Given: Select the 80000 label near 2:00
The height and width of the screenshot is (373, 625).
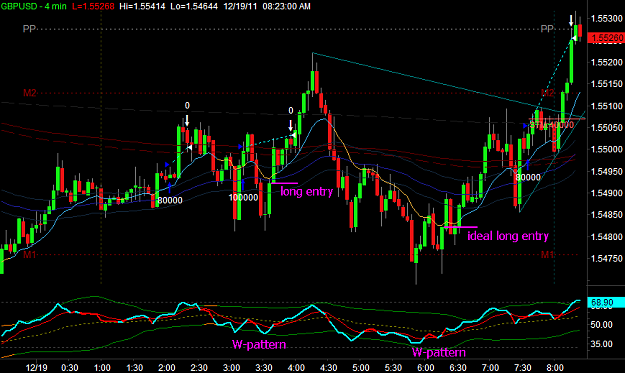Looking at the screenshot, I should click(170, 200).
